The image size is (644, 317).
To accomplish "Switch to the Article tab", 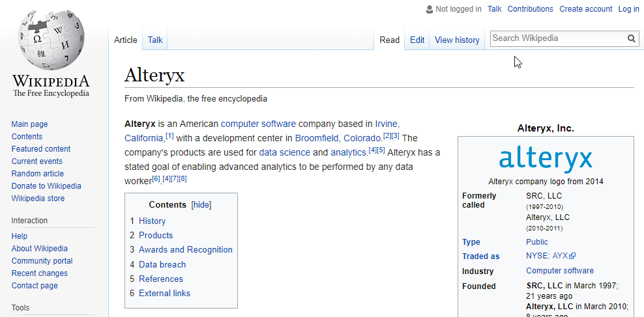I will [x=125, y=40].
